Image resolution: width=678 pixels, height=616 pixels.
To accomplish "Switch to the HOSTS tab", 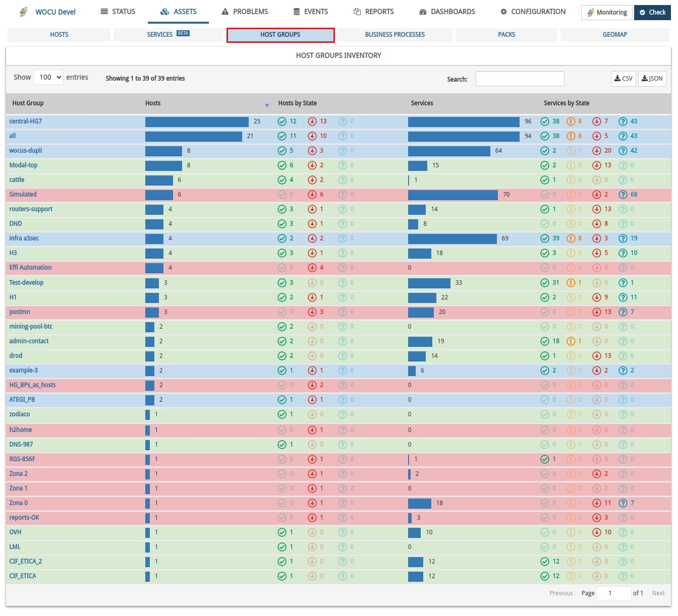I will (x=59, y=35).
